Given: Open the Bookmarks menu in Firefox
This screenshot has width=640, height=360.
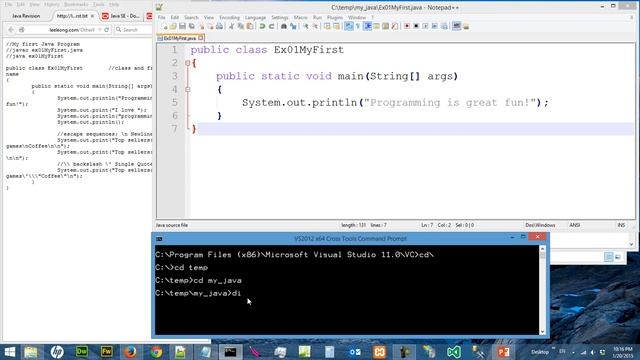Looking at the screenshot, I should [76, 4].
